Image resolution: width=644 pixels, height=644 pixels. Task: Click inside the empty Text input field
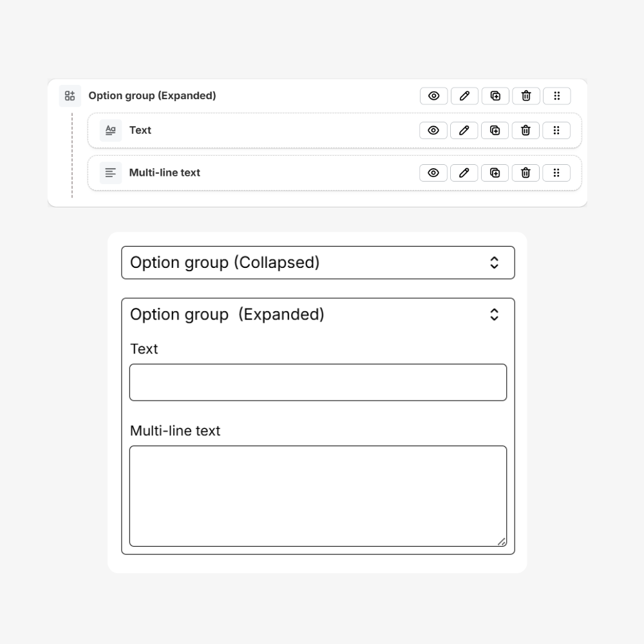(318, 382)
